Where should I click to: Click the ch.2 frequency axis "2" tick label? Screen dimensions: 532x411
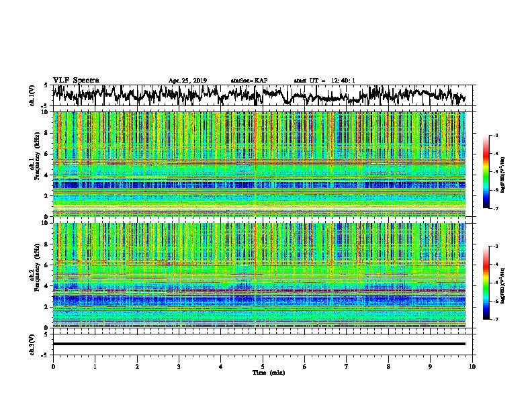point(47,306)
